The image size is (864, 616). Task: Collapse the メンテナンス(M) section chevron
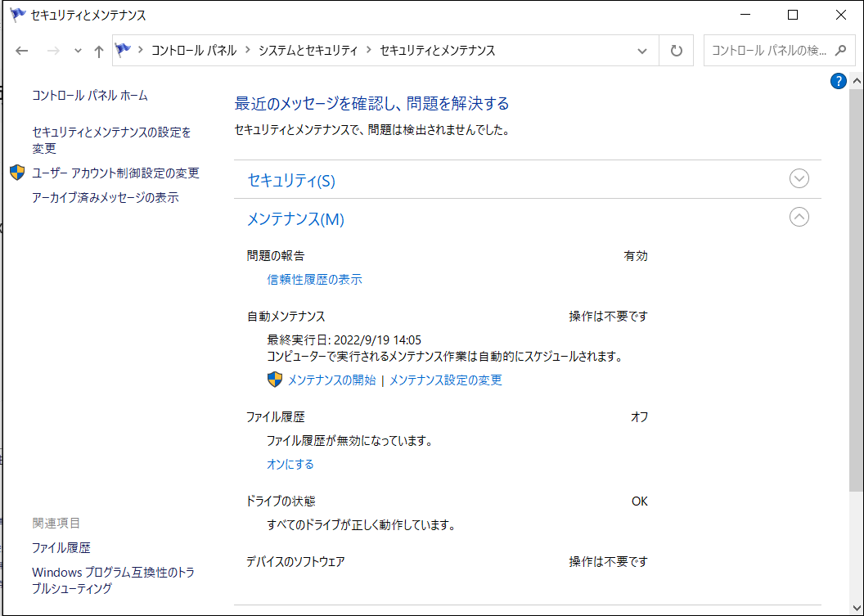point(799,217)
